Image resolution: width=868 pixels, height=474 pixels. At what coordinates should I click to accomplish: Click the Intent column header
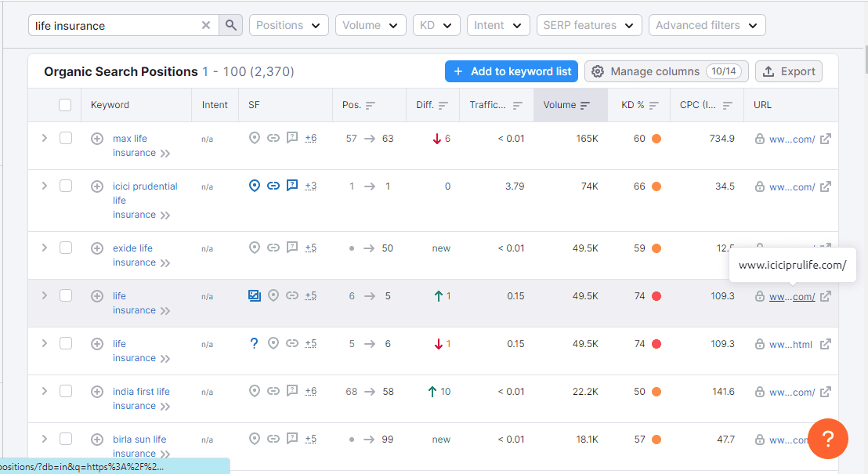point(215,105)
